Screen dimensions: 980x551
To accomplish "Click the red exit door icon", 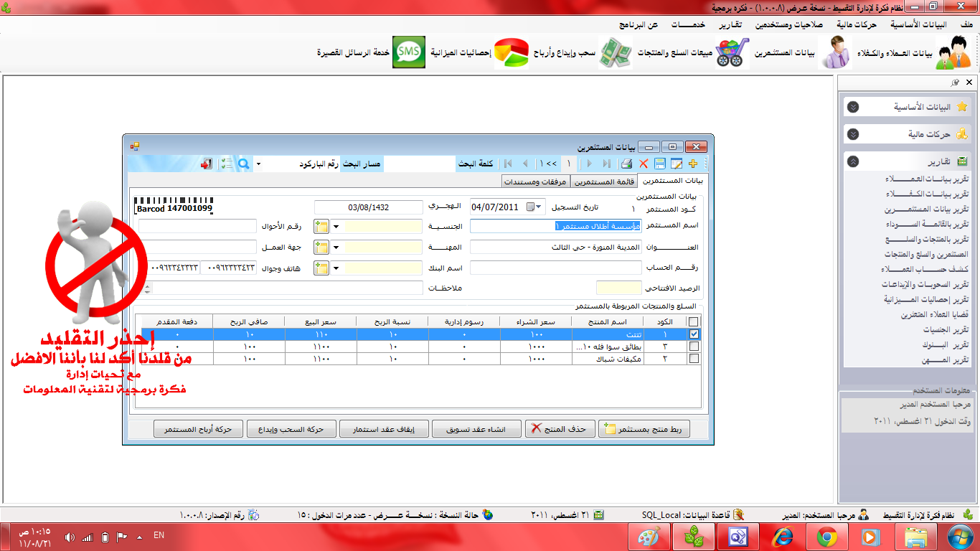I will (x=207, y=164).
